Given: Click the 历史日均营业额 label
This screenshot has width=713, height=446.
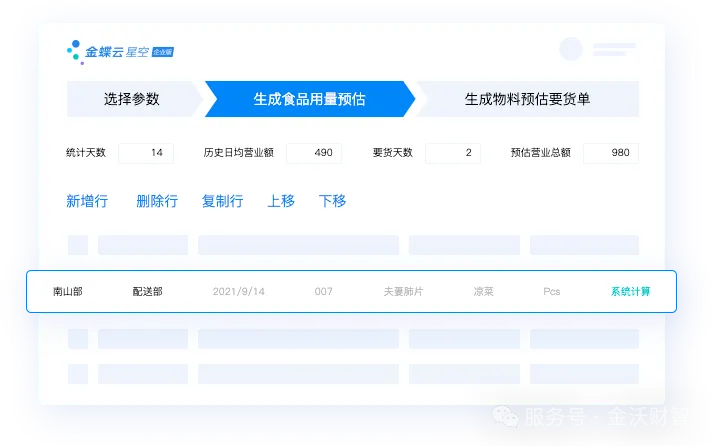Looking at the screenshot, I should pos(238,153).
